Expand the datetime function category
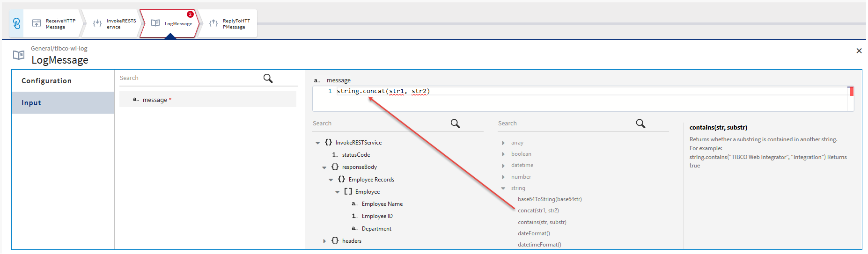868x254 pixels. point(503,166)
